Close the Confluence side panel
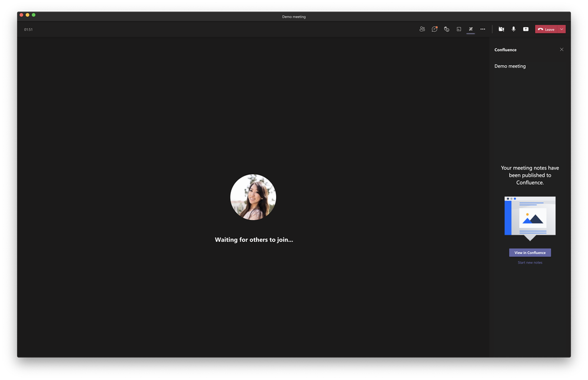Image resolution: width=588 pixels, height=380 pixels. (562, 49)
